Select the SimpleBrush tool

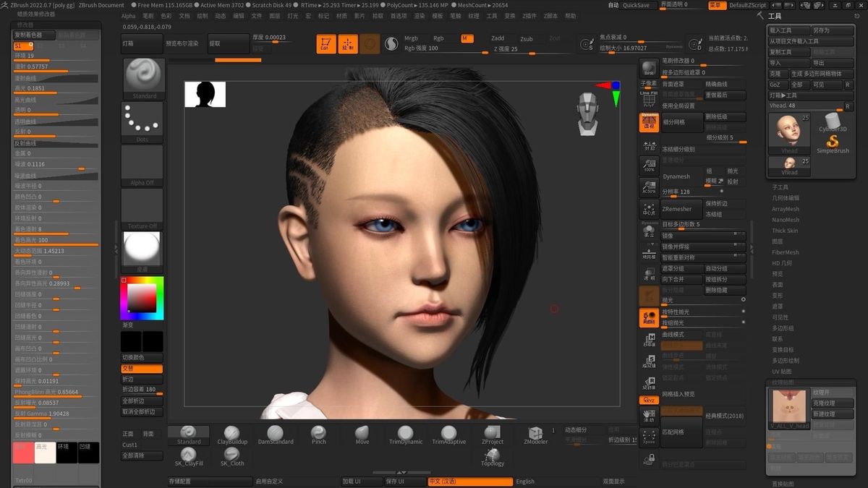[833, 143]
